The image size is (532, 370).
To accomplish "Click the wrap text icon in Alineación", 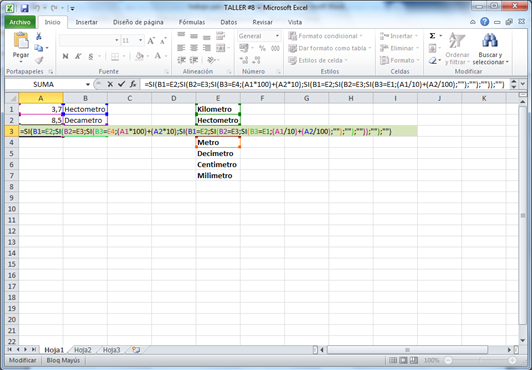I will pos(221,36).
